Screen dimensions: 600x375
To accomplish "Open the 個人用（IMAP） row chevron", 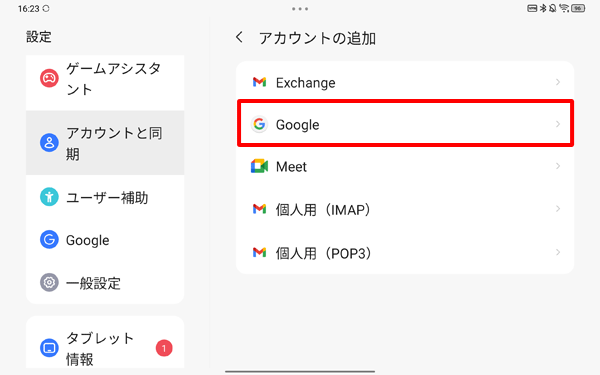I will coord(558,209).
